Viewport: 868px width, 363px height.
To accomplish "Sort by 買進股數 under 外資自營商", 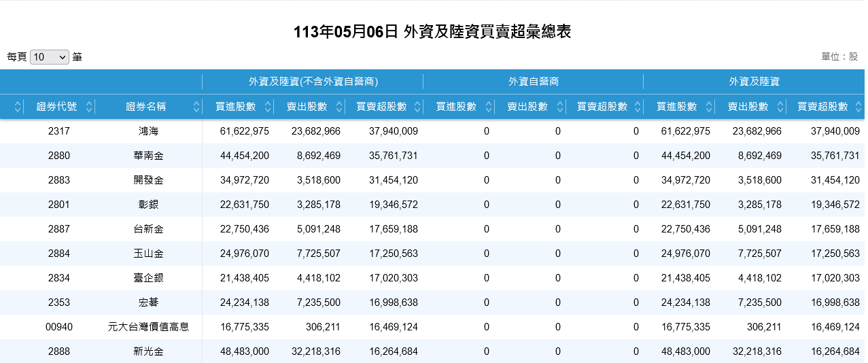I will [x=489, y=107].
